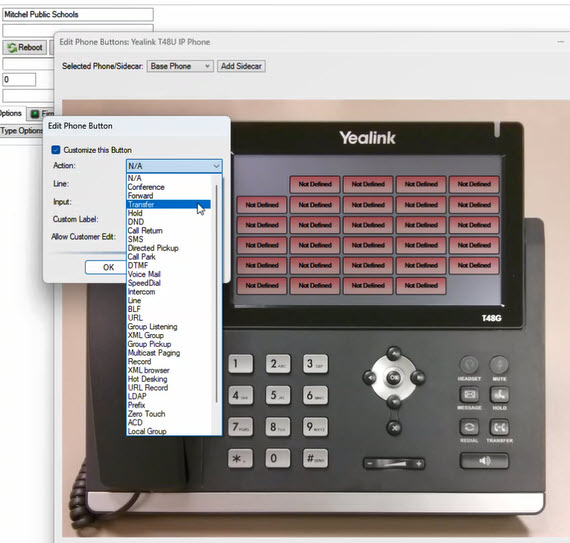Pick Zero Touch in the Action list

169,414
